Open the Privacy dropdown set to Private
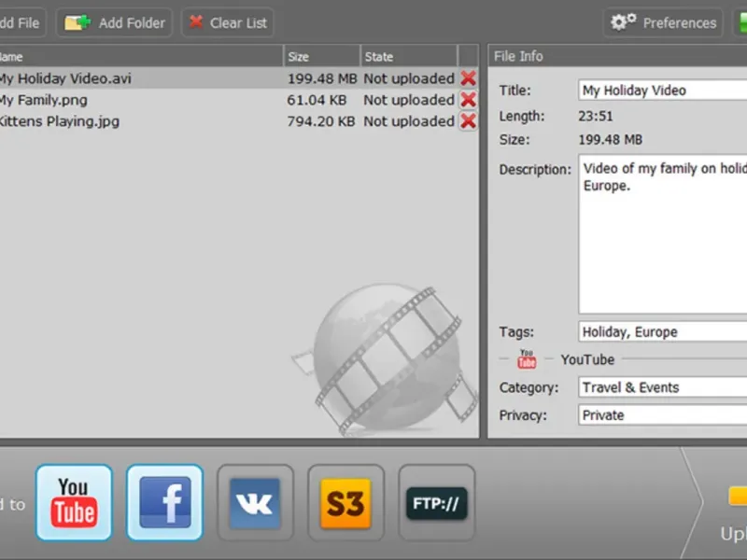This screenshot has width=747, height=560. coord(663,414)
